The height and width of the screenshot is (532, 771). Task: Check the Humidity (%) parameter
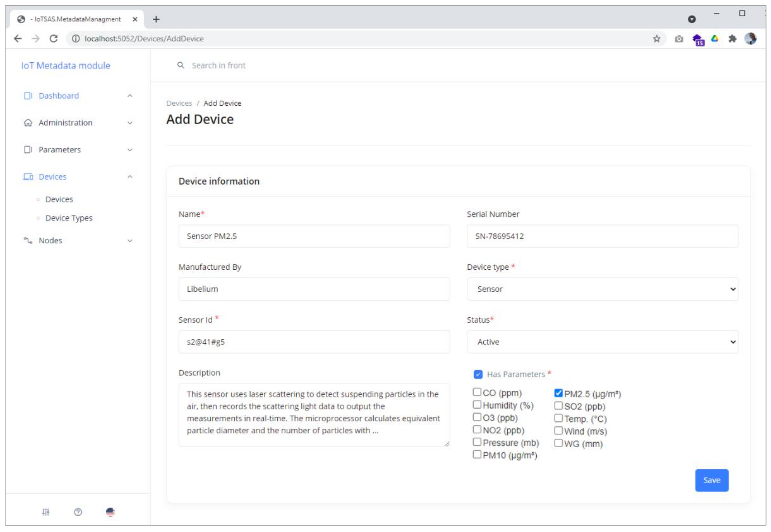[477, 405]
